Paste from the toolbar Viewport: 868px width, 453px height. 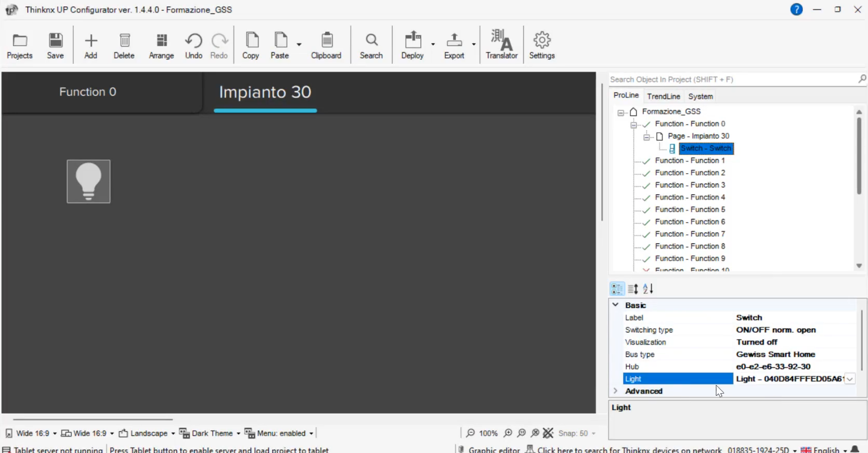pos(280,46)
